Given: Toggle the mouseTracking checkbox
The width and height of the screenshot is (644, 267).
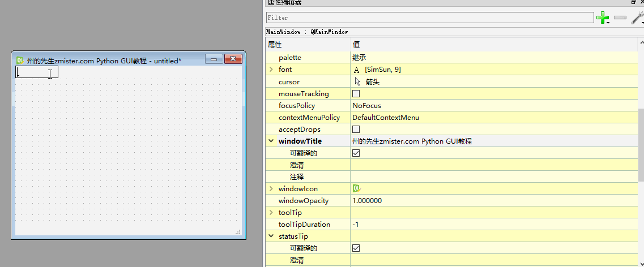Looking at the screenshot, I should pos(356,93).
